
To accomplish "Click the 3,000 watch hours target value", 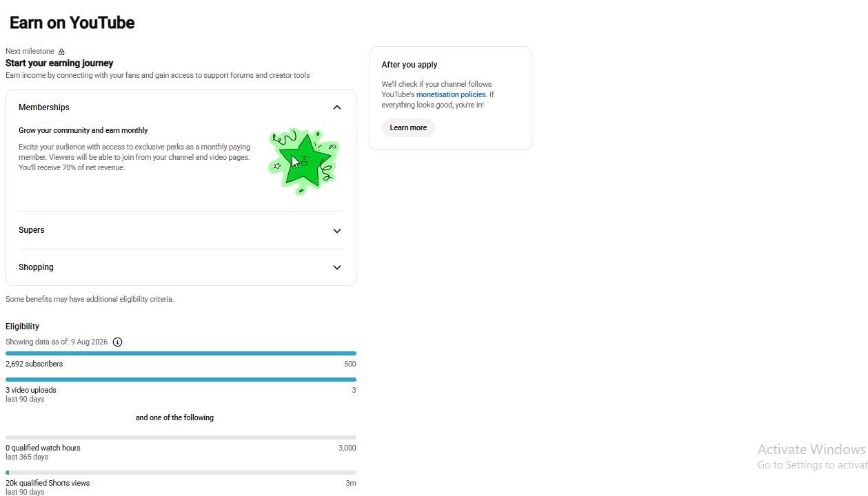I will [x=347, y=448].
